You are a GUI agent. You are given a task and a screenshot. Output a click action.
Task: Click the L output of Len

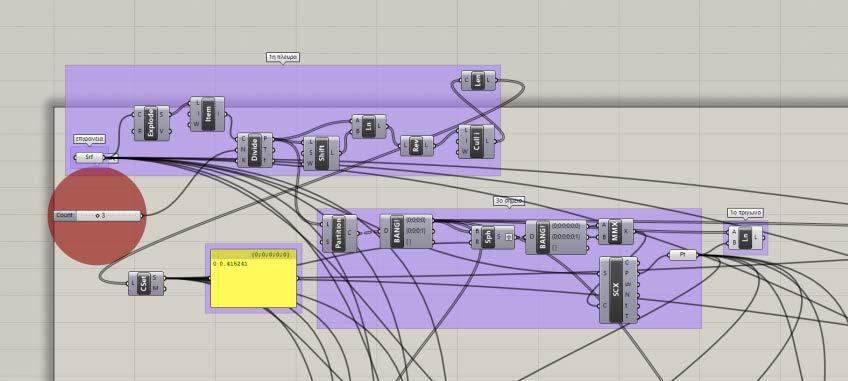[x=489, y=81]
